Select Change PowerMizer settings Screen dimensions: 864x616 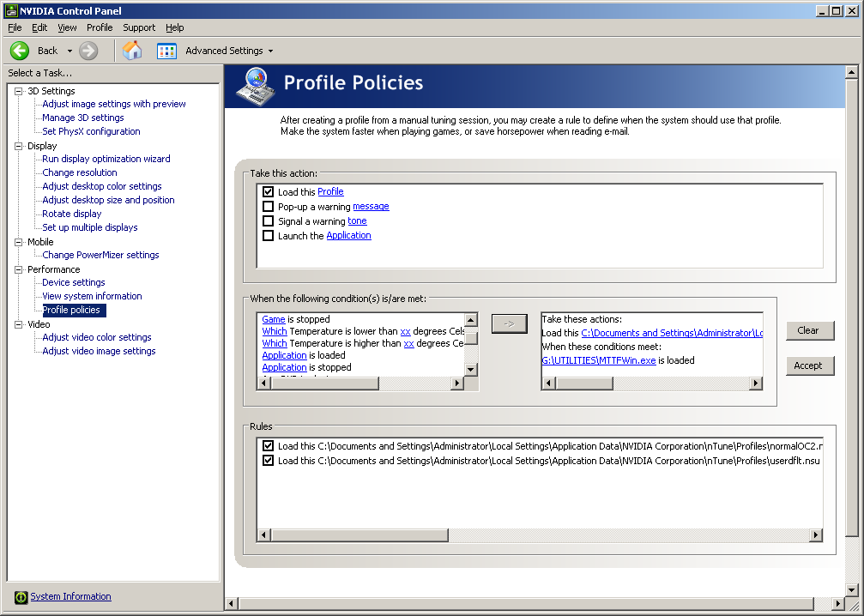click(101, 255)
